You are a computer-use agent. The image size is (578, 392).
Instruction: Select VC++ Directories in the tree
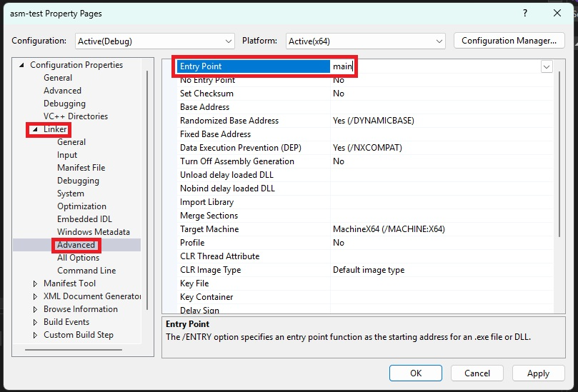click(76, 116)
